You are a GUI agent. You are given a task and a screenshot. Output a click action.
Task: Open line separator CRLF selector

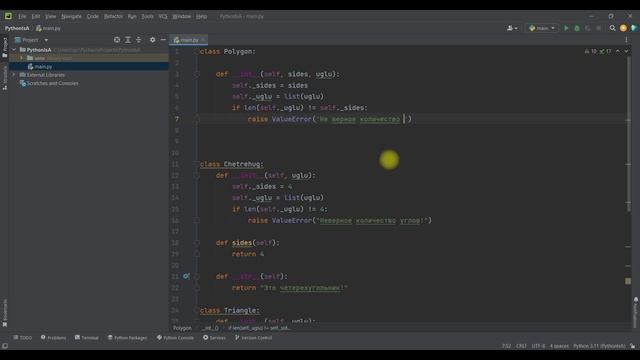521,346
